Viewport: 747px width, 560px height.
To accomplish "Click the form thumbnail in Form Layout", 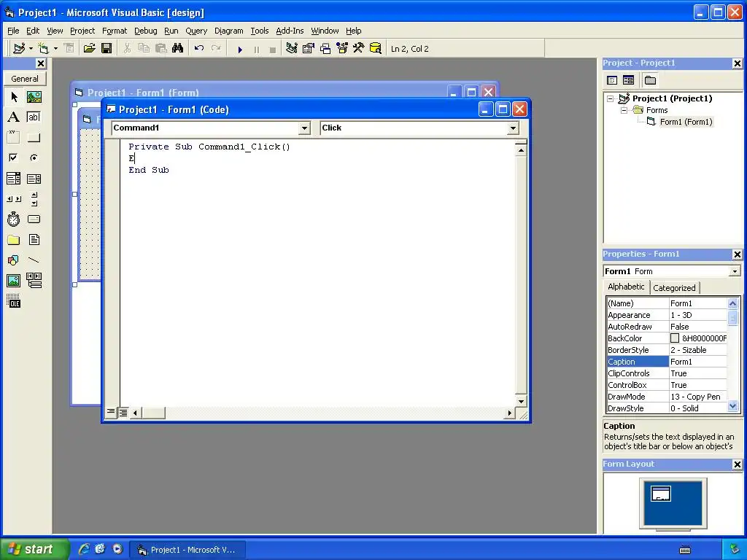I will (x=661, y=494).
